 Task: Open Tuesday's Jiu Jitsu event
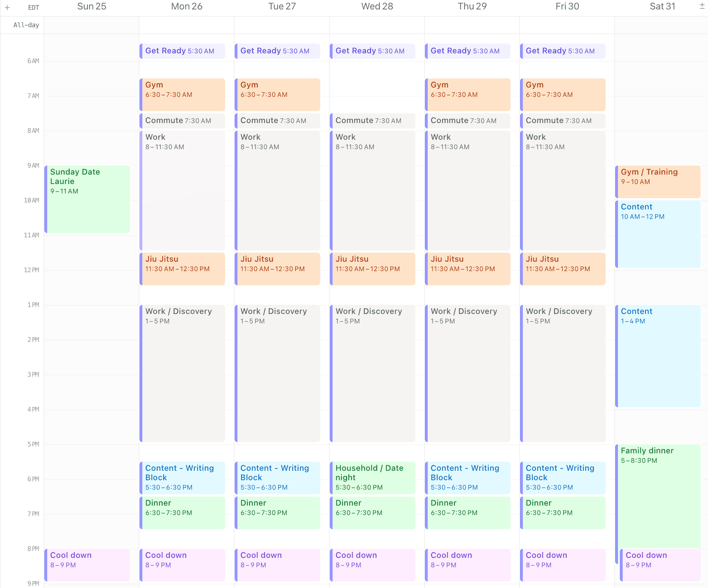pos(277,269)
